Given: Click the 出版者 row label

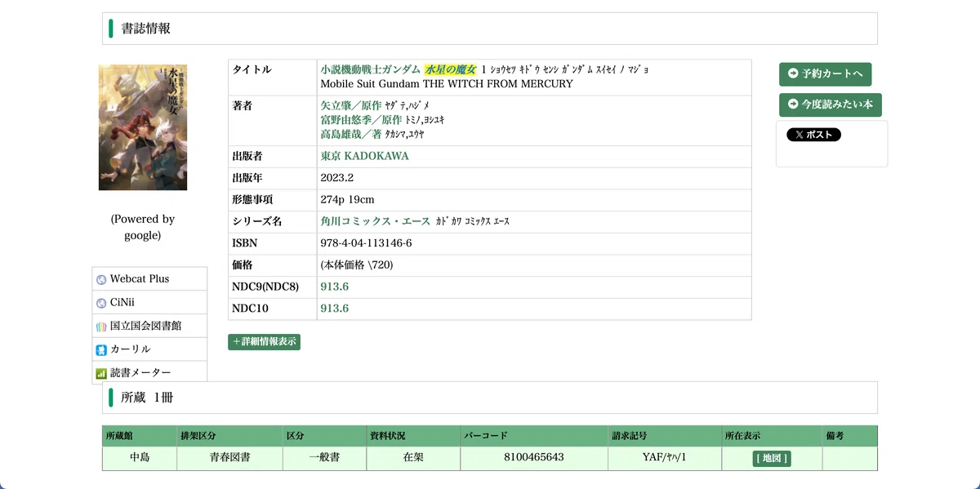Looking at the screenshot, I should [247, 156].
